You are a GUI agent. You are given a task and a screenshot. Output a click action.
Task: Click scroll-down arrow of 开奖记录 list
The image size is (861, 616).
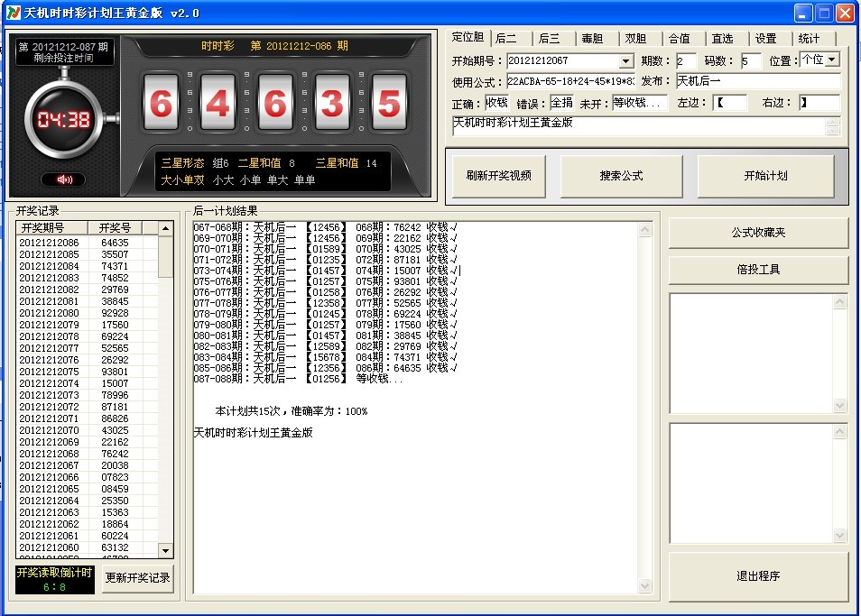click(165, 550)
